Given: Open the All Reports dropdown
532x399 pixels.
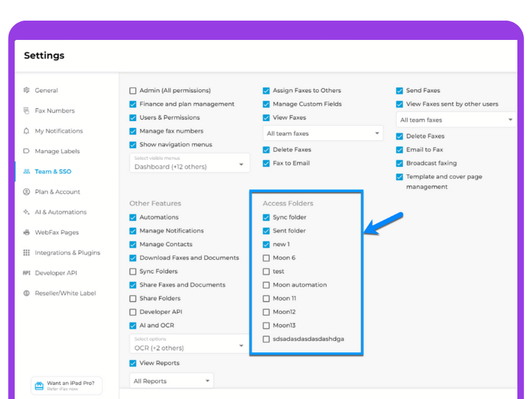Looking at the screenshot, I should (171, 380).
